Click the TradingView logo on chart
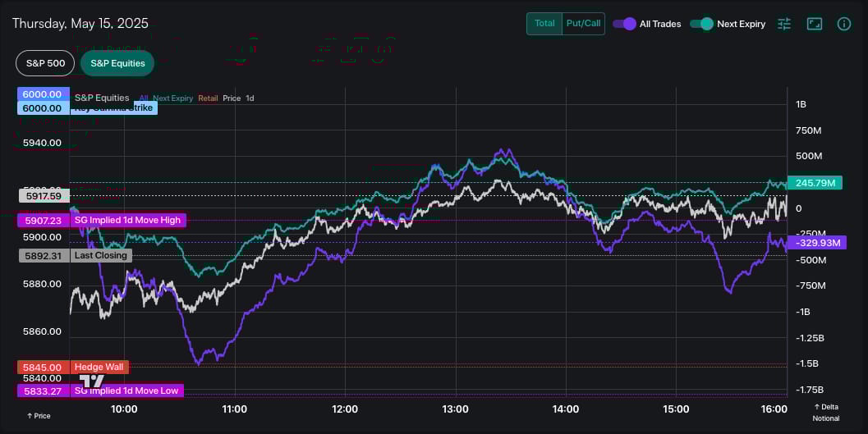868x434 pixels. pyautogui.click(x=91, y=381)
